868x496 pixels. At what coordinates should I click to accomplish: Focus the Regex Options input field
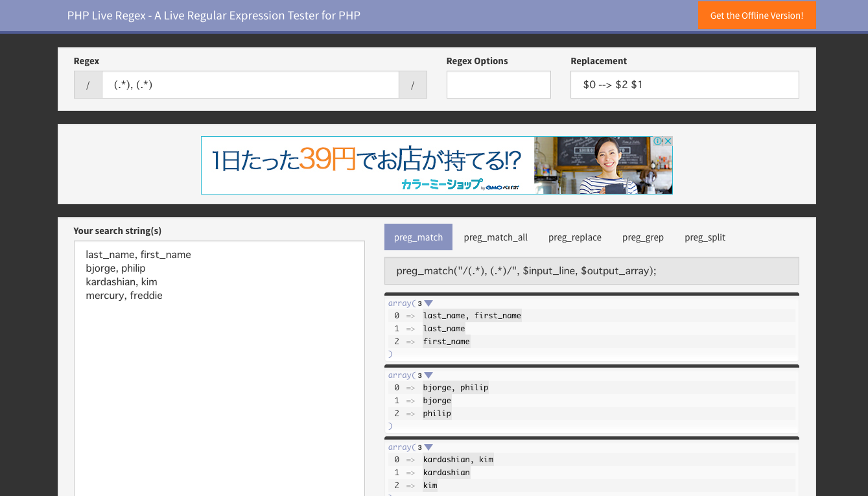(x=499, y=85)
